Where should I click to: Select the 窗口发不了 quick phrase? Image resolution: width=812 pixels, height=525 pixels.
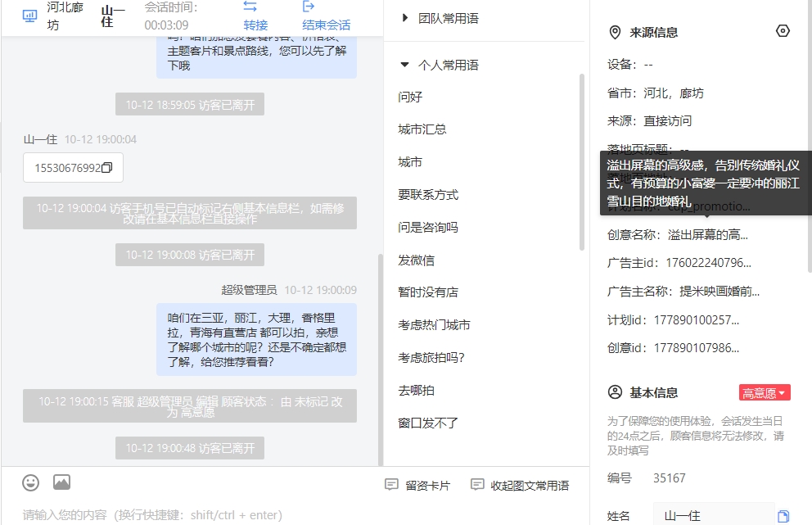[428, 423]
